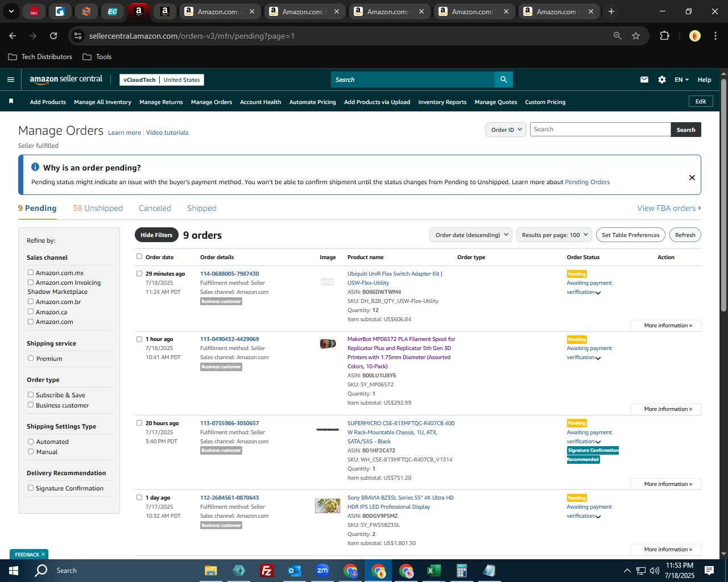The width and height of the screenshot is (728, 582).
Task: Select the Manual shipping settings radio
Action: click(x=31, y=451)
